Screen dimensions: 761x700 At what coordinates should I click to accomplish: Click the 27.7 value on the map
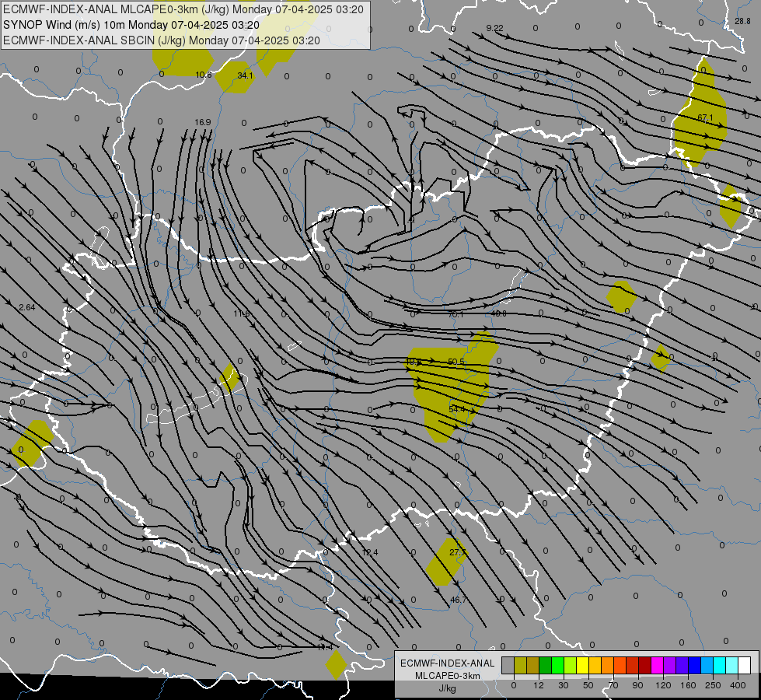tap(458, 552)
